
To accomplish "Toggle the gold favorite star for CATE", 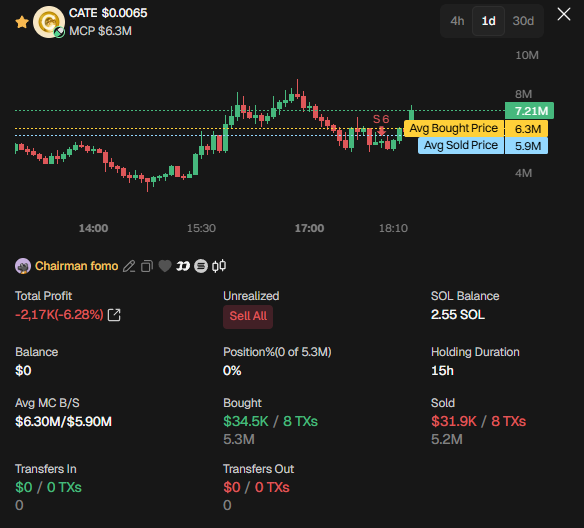I will [x=22, y=22].
